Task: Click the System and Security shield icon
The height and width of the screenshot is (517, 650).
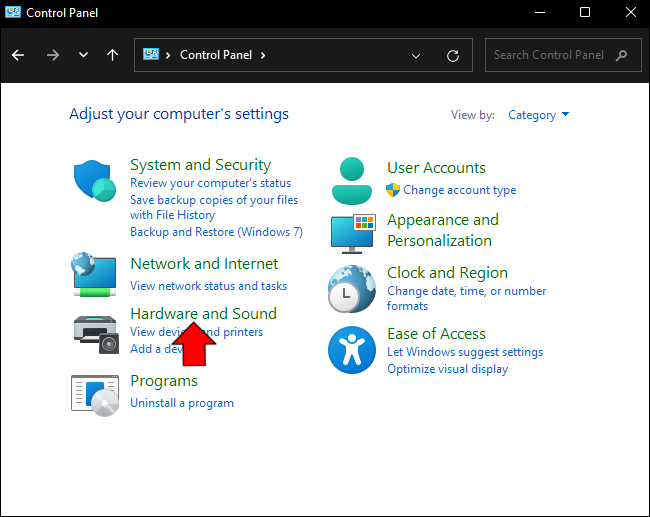Action: (96, 181)
